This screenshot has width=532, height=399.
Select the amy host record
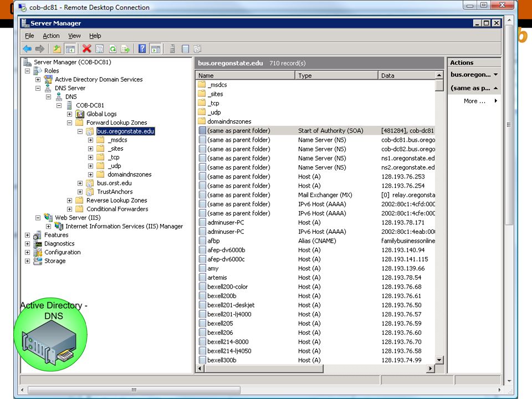pos(315,268)
